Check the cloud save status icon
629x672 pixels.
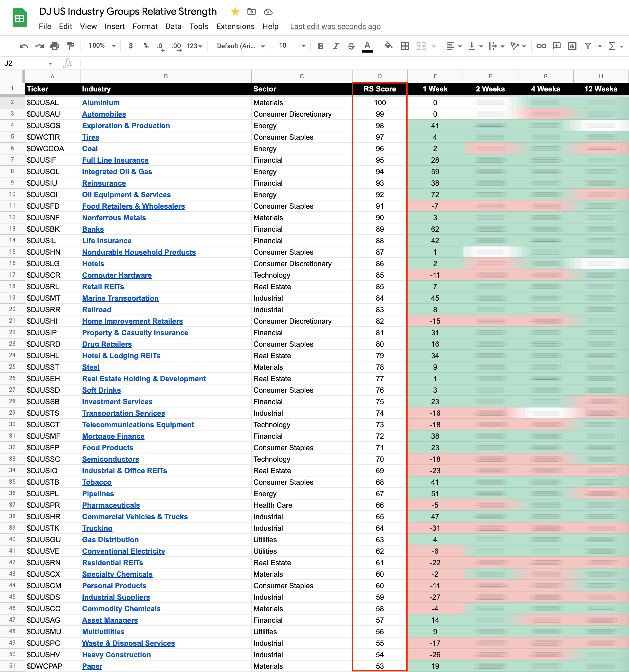[268, 12]
